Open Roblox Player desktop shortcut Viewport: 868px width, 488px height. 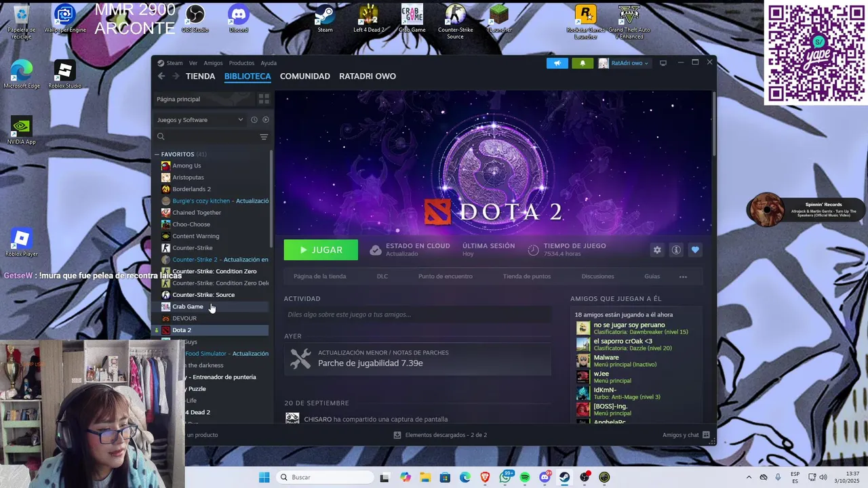point(21,243)
